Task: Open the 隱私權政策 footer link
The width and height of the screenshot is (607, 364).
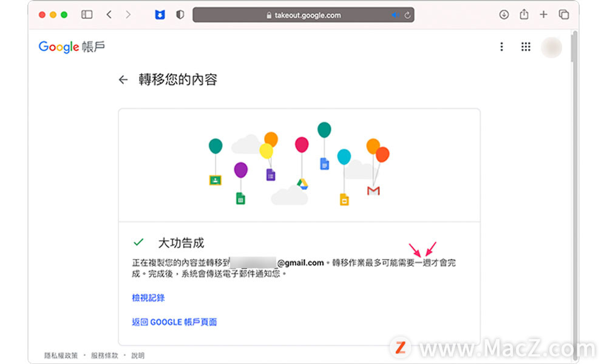Action: point(61,356)
